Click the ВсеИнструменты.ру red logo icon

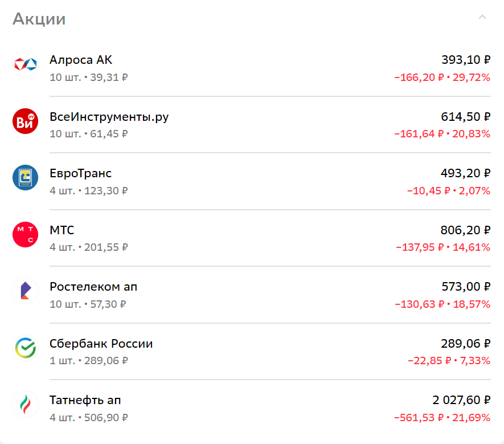click(x=25, y=121)
